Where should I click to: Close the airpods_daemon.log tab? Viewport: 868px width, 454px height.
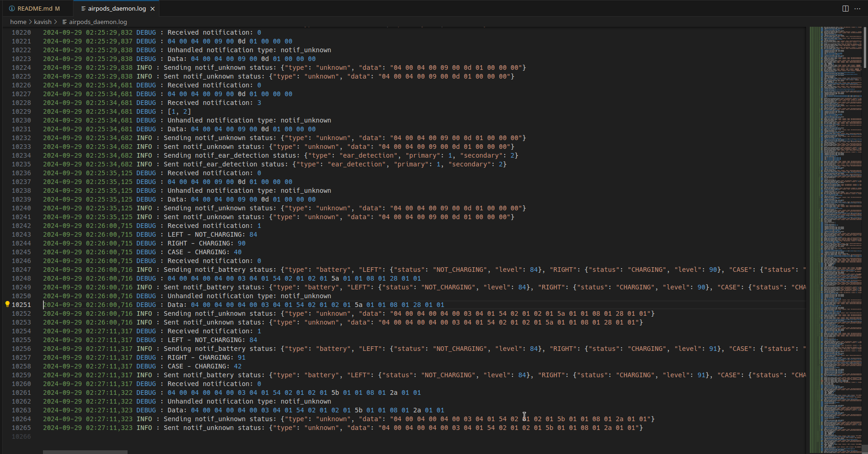coord(152,8)
